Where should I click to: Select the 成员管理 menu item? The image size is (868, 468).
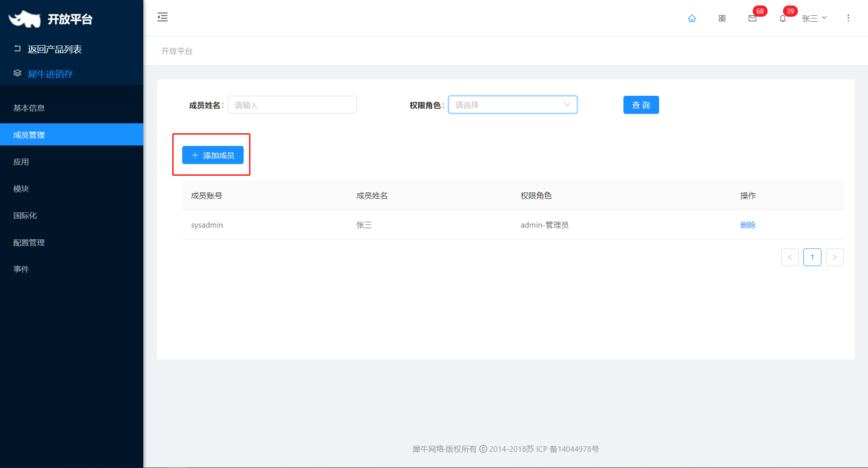[71, 135]
